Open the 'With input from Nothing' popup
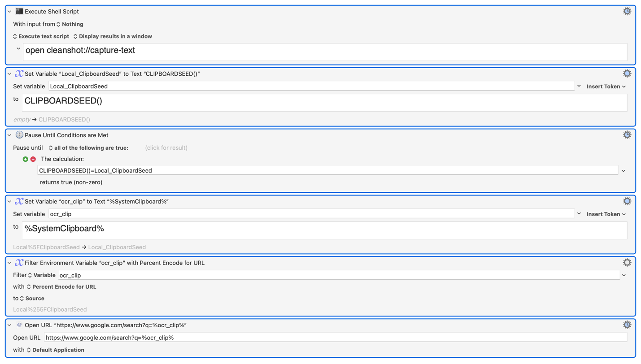The width and height of the screenshot is (641, 364). tap(70, 24)
